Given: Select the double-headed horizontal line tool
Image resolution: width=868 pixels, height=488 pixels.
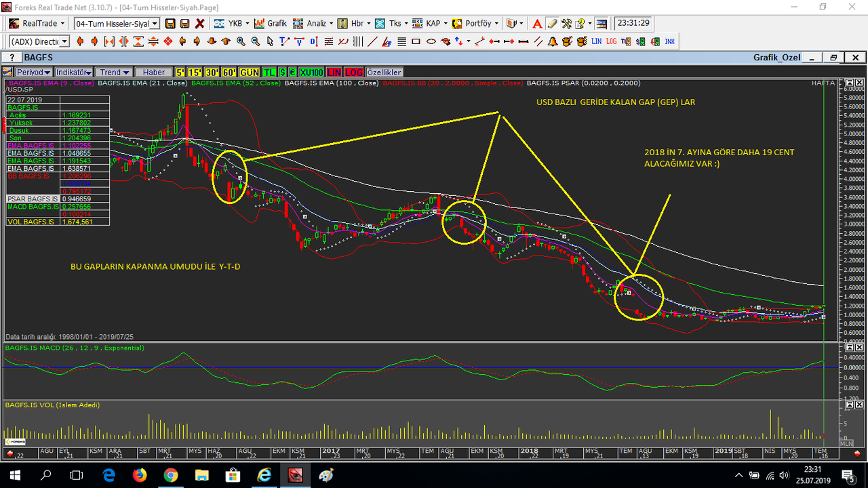Looking at the screenshot, I should [x=523, y=41].
